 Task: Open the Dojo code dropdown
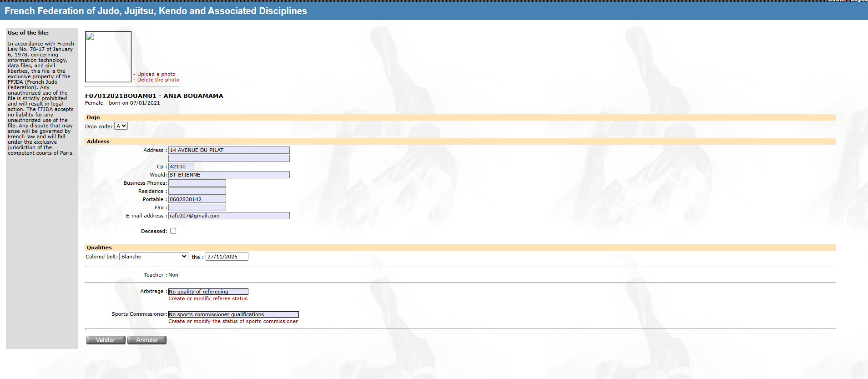tap(121, 126)
